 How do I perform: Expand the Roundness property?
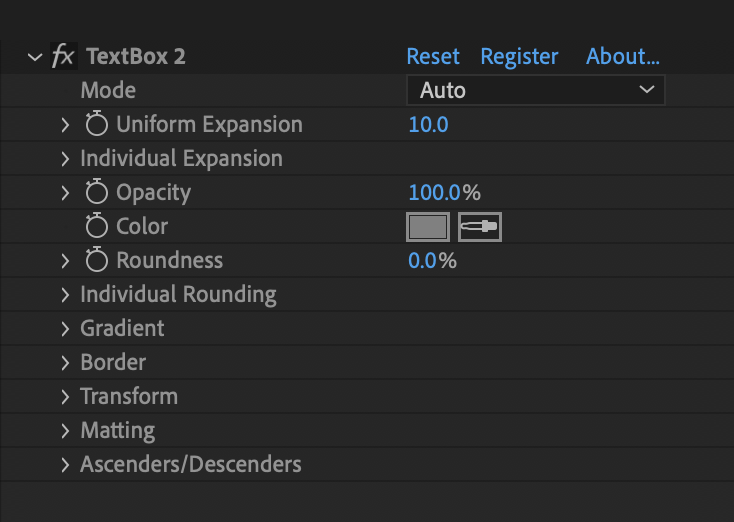[x=65, y=261]
